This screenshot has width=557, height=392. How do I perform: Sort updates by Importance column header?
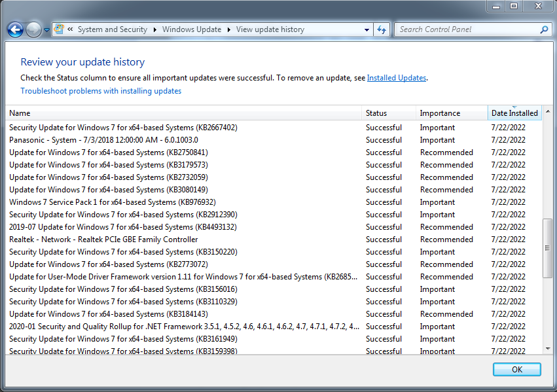point(452,113)
